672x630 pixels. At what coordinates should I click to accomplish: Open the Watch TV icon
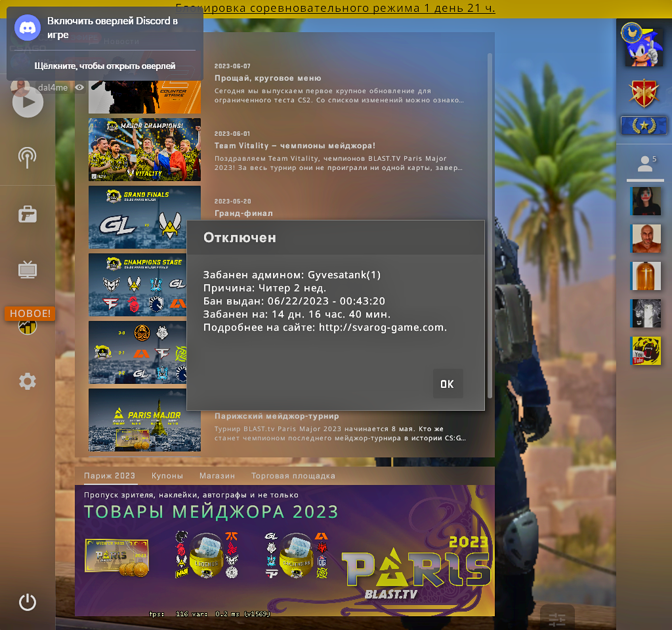28,270
